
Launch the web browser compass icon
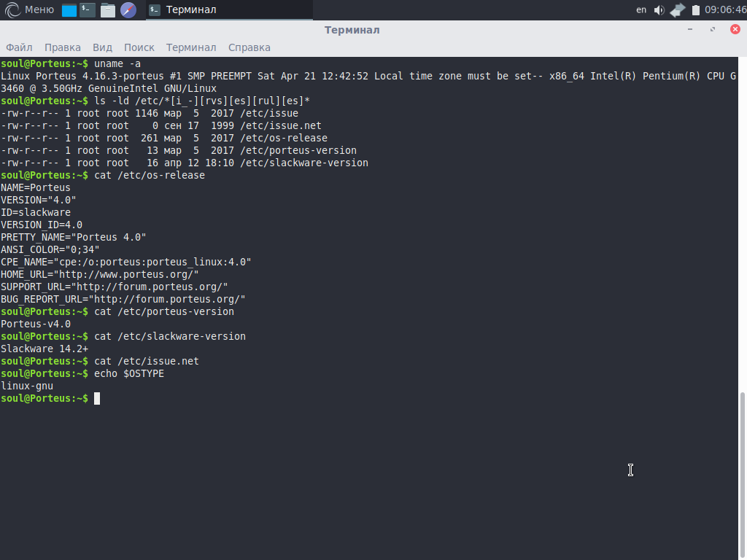(x=128, y=10)
